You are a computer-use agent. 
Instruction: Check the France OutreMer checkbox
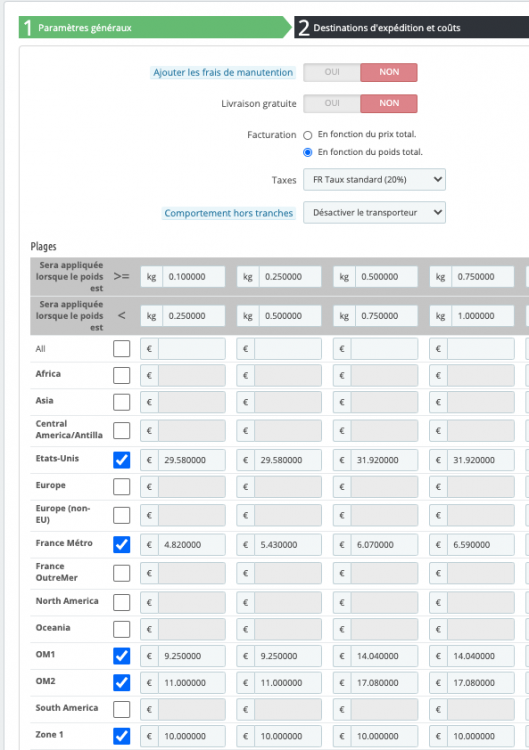click(121, 573)
